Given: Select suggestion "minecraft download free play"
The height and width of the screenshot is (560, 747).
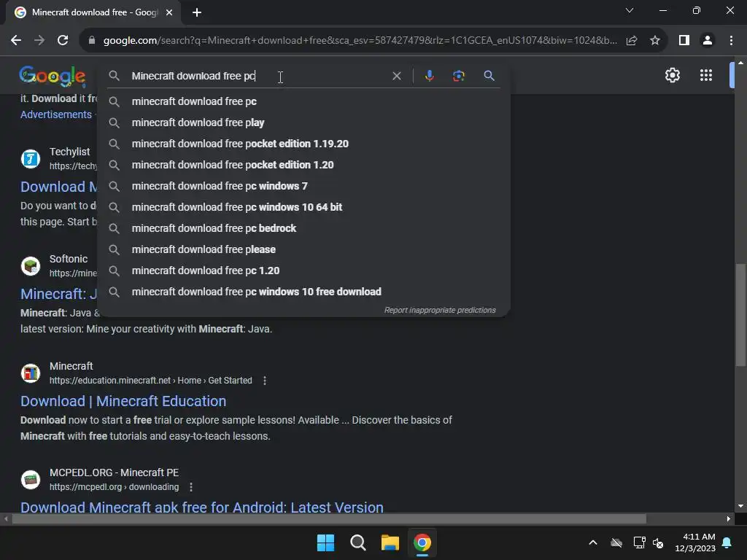Looking at the screenshot, I should [304, 122].
